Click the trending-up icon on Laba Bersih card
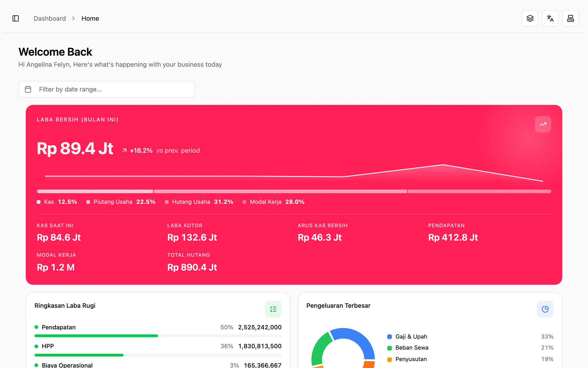The height and width of the screenshot is (368, 588). tap(543, 124)
